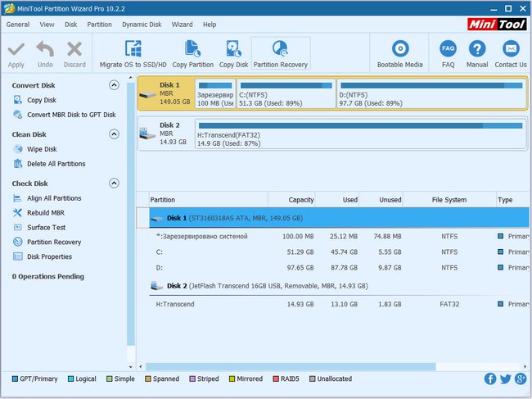This screenshot has width=532, height=399.
Task: Open the Manual help icon
Action: (477, 49)
